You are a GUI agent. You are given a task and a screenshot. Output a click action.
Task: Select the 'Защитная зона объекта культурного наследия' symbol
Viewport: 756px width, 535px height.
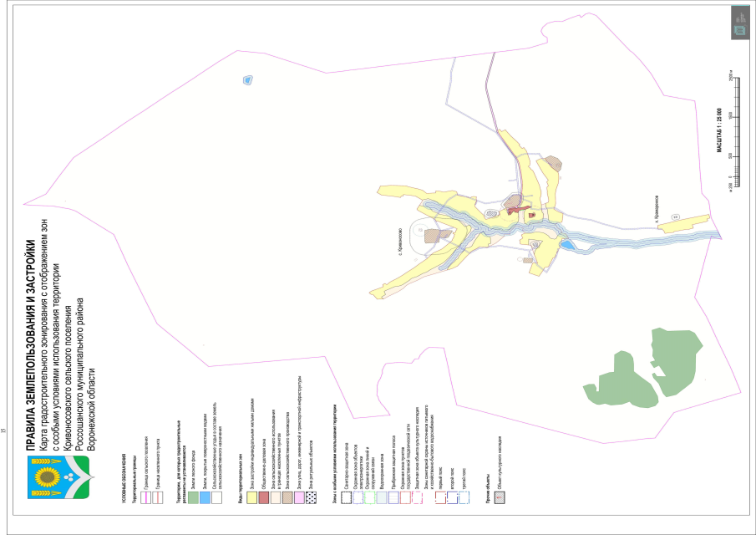pyautogui.click(x=417, y=497)
